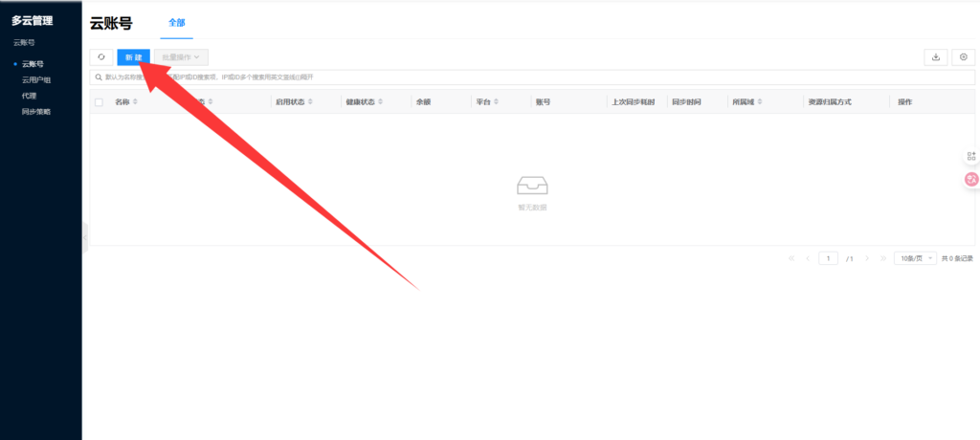
Task: Tick the select-all checkbox in table header
Action: pyautogui.click(x=99, y=101)
